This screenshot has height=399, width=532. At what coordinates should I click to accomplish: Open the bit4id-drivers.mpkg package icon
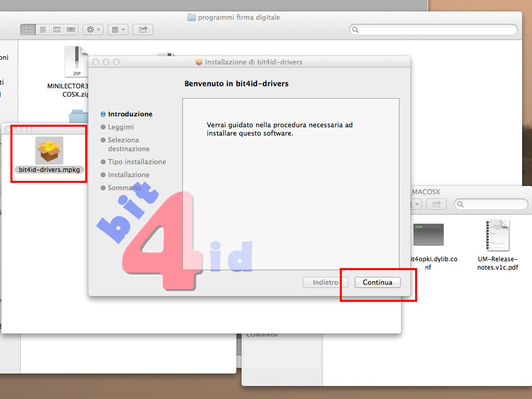tap(49, 151)
